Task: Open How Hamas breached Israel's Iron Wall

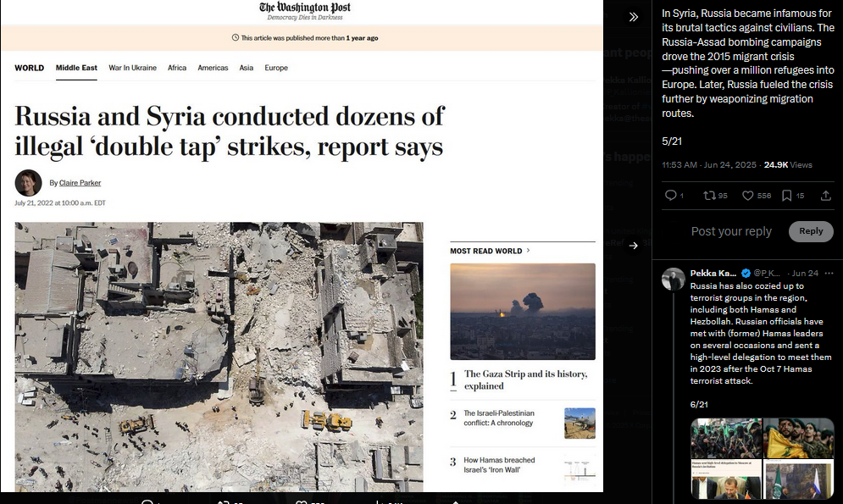Action: click(500, 465)
